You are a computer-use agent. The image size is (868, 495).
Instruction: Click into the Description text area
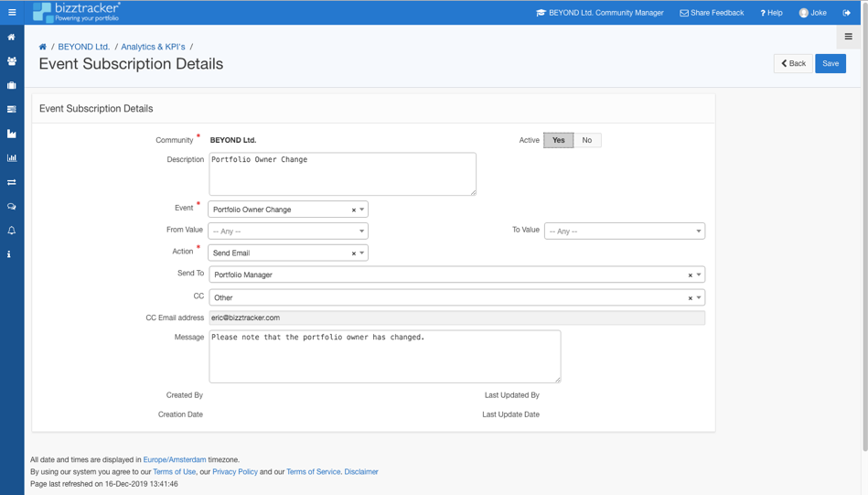tap(343, 174)
